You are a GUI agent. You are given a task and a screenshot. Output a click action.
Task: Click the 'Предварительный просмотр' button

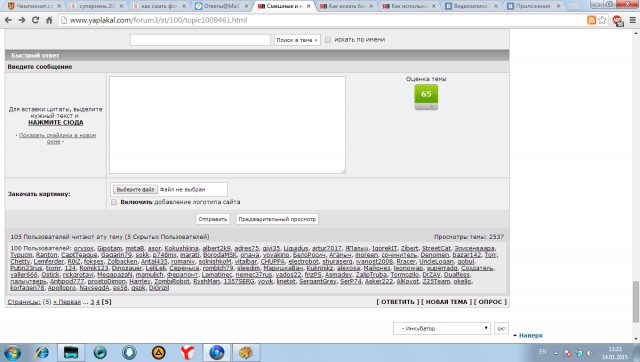click(277, 219)
